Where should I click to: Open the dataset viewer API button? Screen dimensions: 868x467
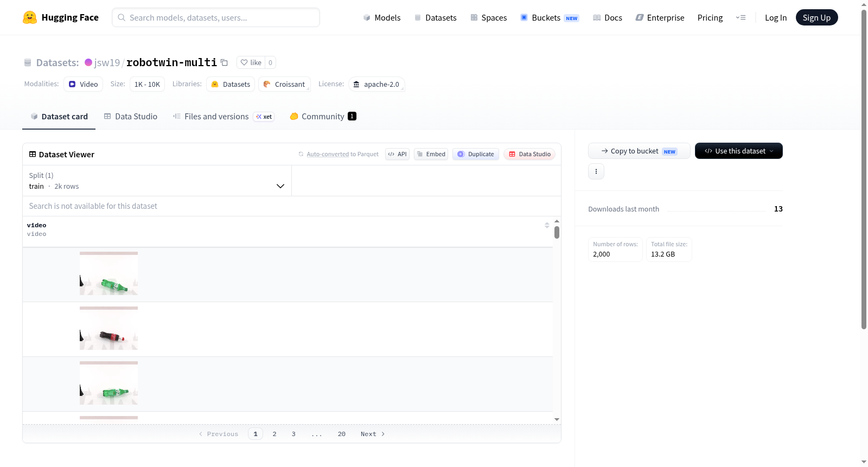397,154
